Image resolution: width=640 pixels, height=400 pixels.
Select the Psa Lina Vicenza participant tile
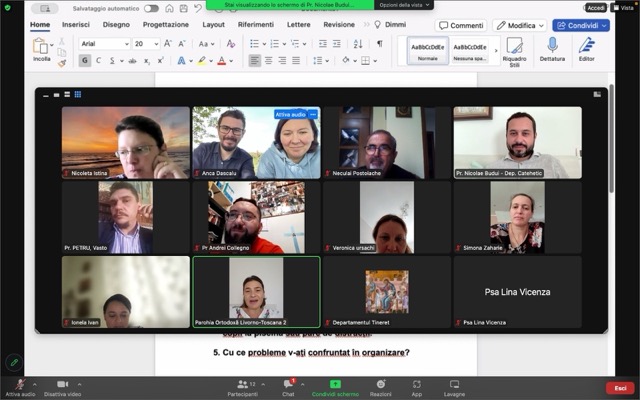point(517,292)
